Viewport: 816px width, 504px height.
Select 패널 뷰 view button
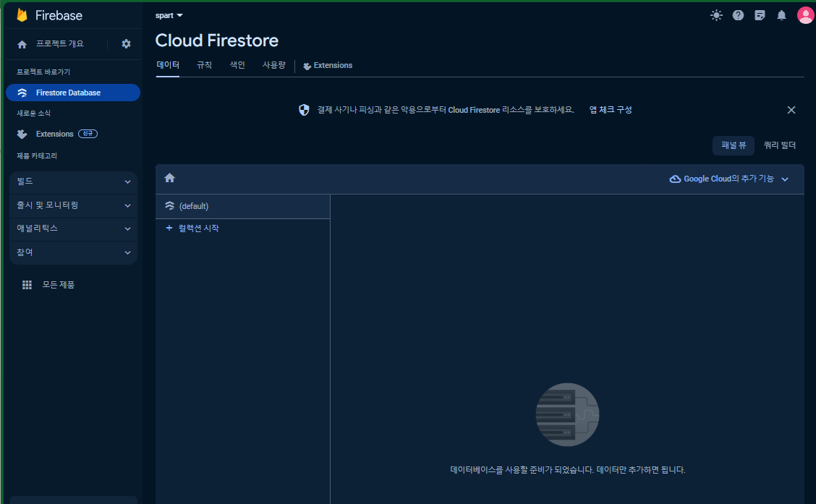tap(734, 145)
